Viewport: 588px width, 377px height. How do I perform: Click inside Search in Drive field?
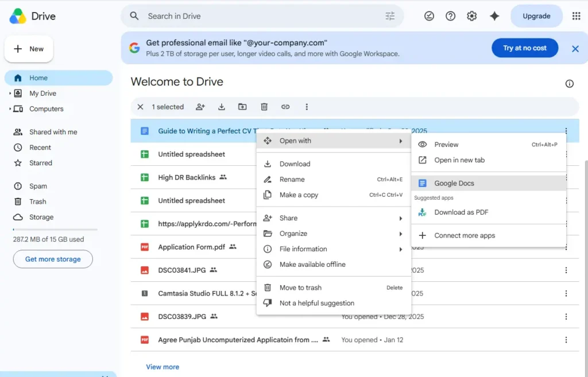262,16
